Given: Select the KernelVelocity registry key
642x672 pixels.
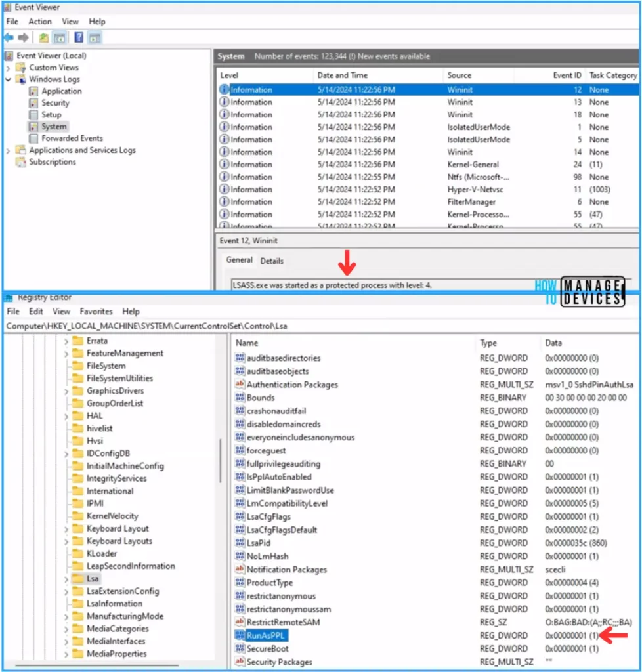Looking at the screenshot, I should click(112, 516).
